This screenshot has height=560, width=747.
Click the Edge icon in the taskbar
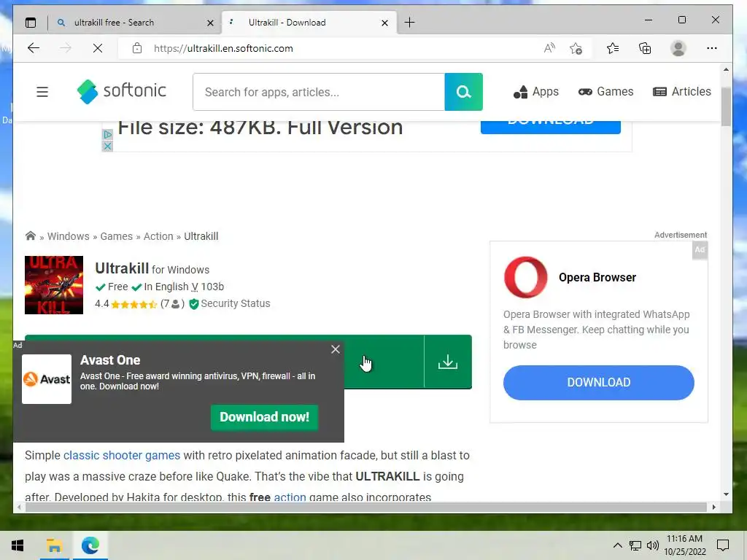90,545
